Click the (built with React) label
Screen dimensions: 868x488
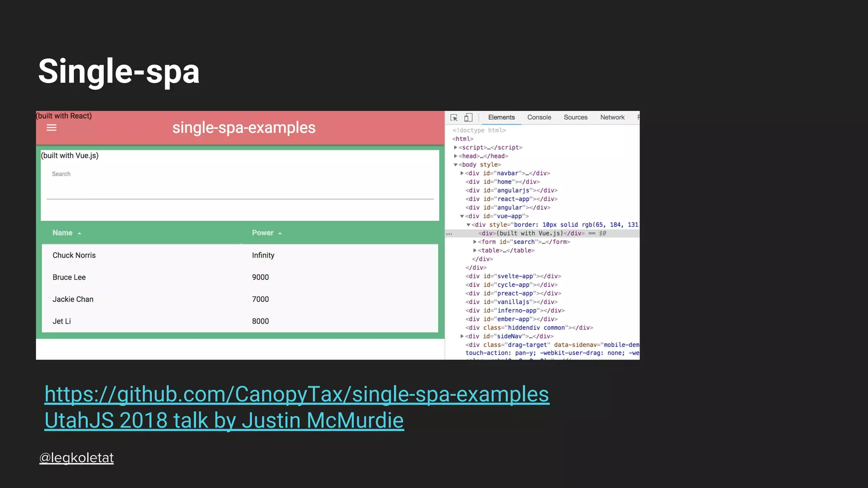pyautogui.click(x=64, y=116)
